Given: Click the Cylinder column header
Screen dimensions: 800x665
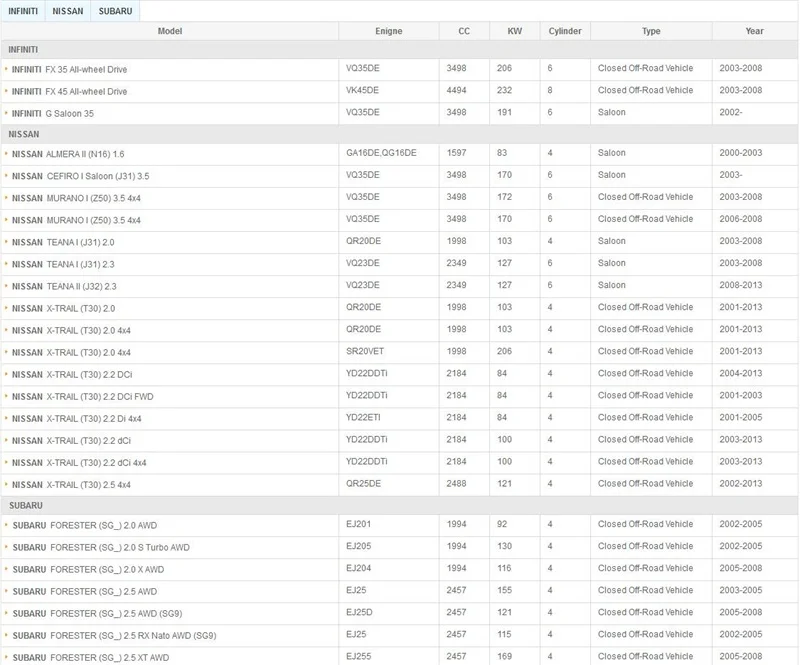Looking at the screenshot, I should coord(565,31).
